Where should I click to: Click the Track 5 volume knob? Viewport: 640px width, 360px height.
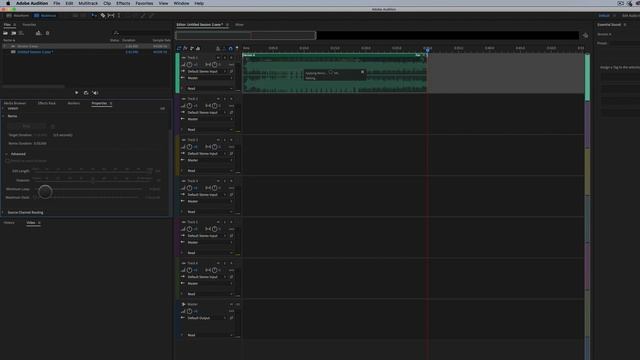(189, 229)
